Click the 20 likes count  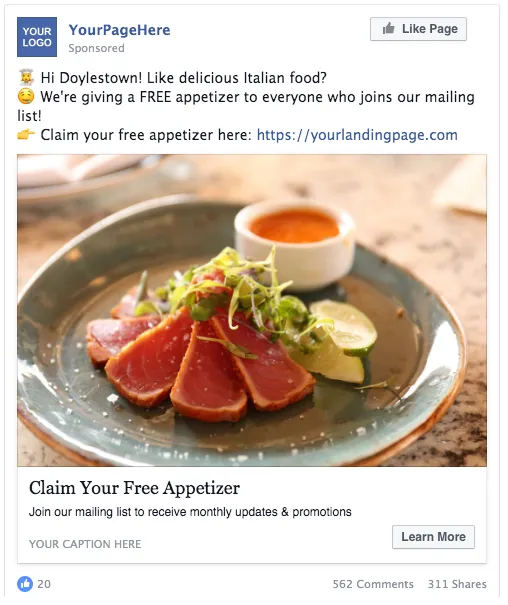[x=44, y=584]
